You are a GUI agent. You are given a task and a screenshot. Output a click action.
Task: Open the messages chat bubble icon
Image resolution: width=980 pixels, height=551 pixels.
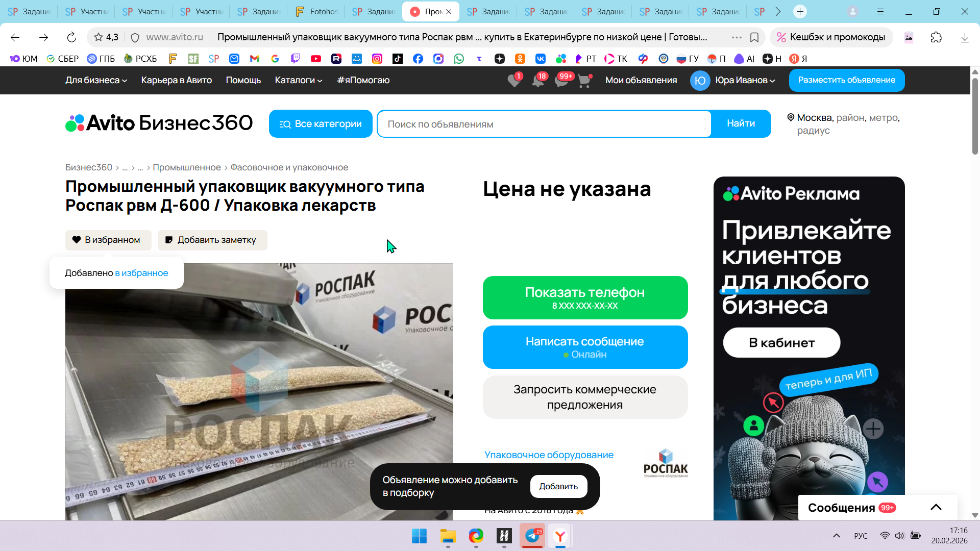(x=561, y=81)
